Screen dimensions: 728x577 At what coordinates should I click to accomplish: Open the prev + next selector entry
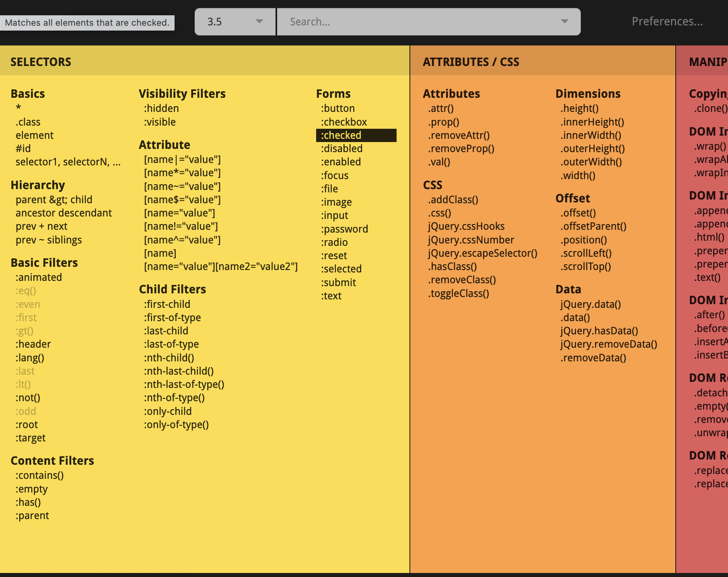(41, 226)
